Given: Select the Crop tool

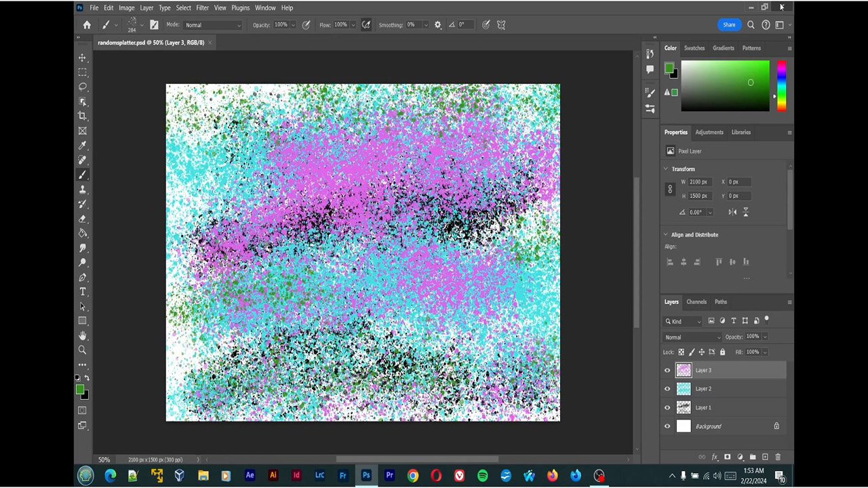Looking at the screenshot, I should (x=83, y=116).
